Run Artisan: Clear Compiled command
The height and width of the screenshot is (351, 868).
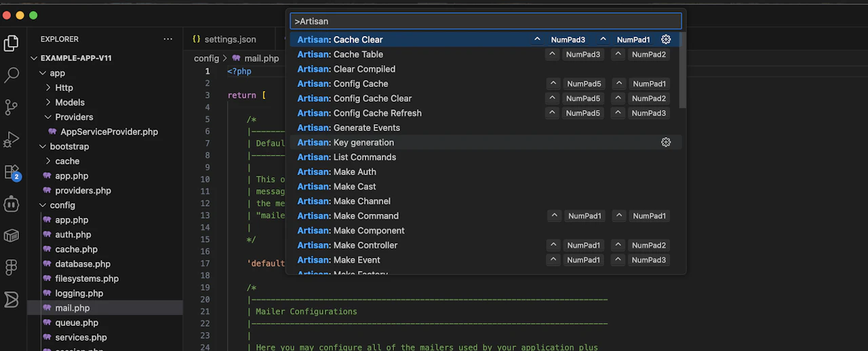(486, 69)
